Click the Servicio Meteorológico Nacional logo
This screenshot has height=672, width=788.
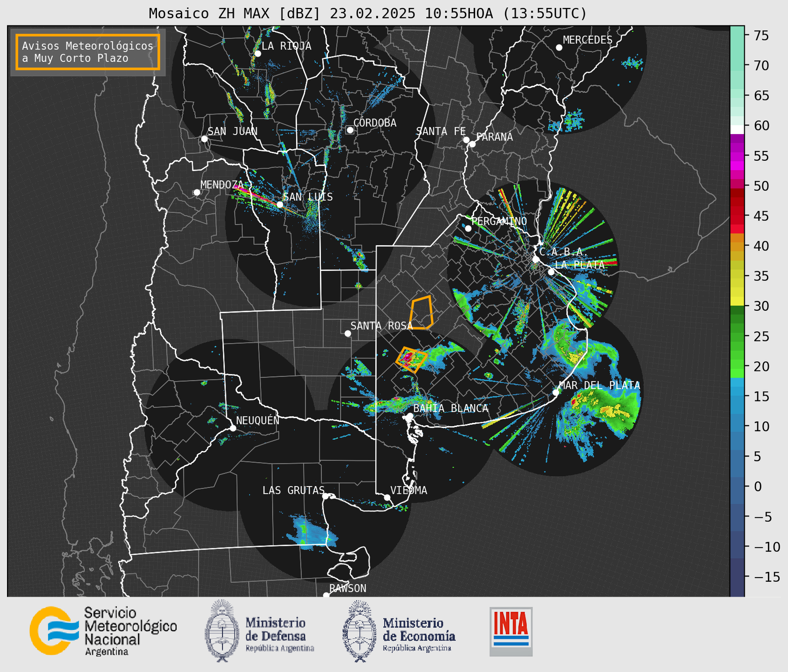click(54, 630)
